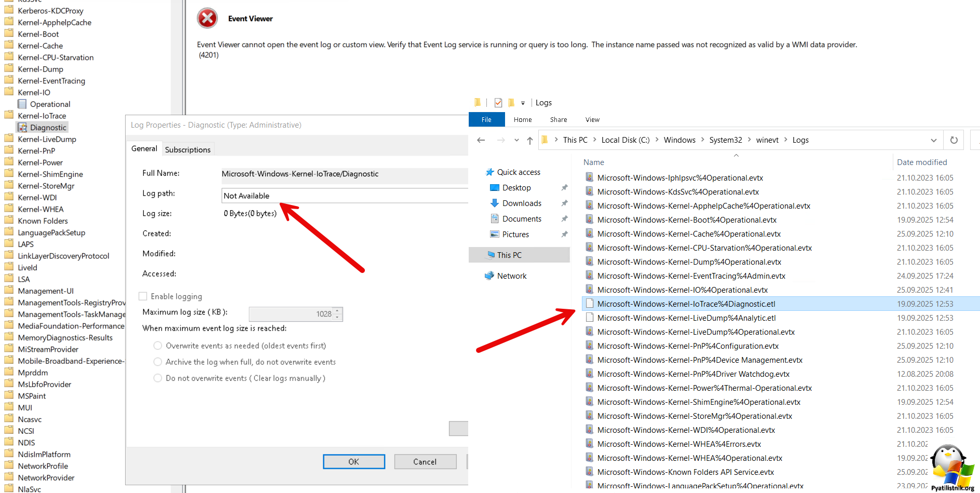Open the Desktop icon in the navigation pane
This screenshot has width=980, height=493.
click(495, 187)
